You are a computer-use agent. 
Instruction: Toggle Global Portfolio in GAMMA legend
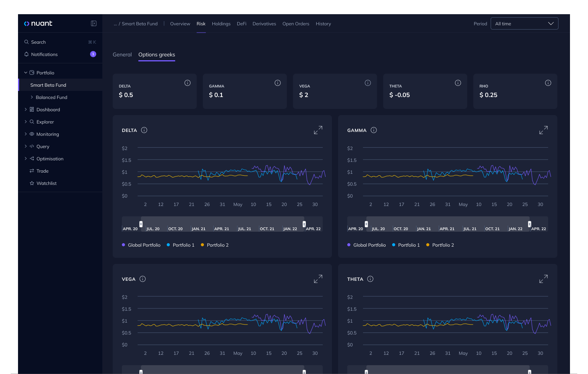[x=366, y=245]
